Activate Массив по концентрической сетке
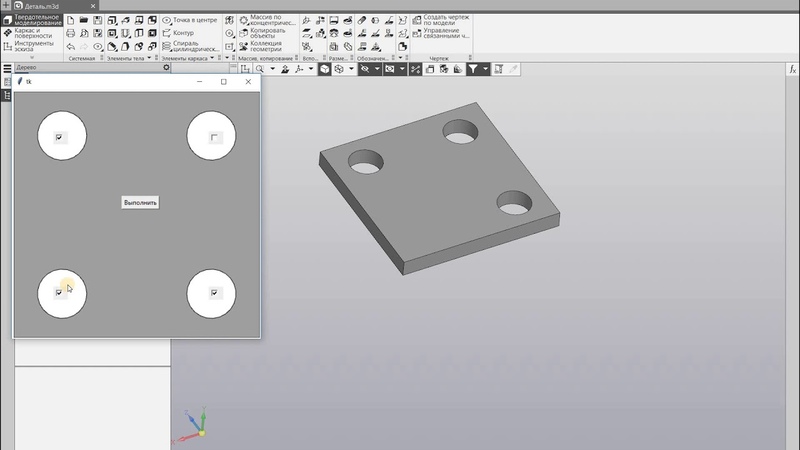This screenshot has height=450, width=800. coord(267,20)
